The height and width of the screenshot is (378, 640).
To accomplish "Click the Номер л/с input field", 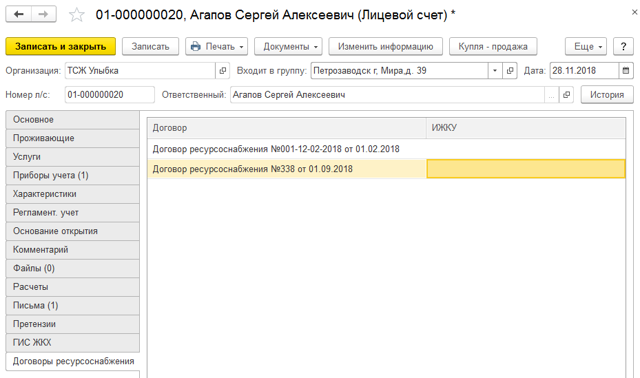I will pos(109,95).
